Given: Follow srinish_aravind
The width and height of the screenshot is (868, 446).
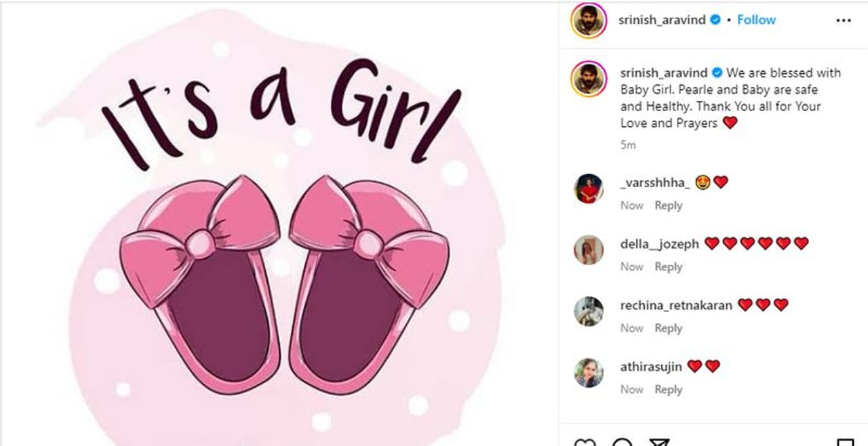Looking at the screenshot, I should pyautogui.click(x=756, y=20).
